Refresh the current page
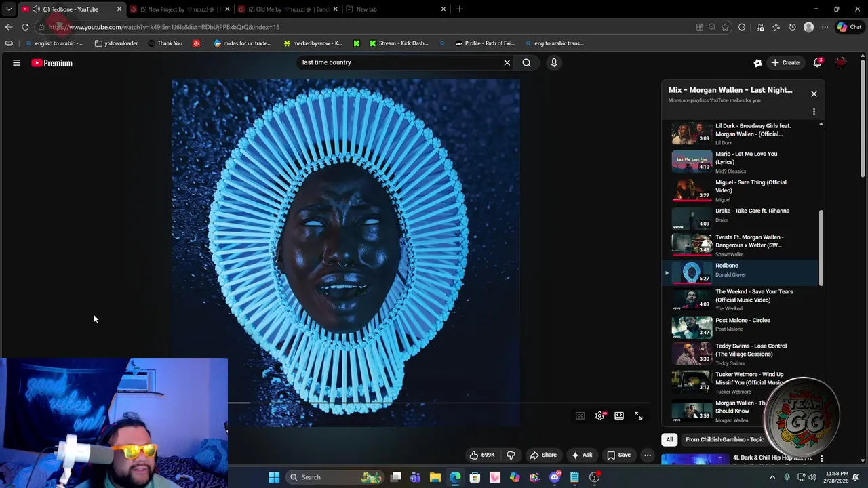Screen dimensions: 868x488 (x=25, y=27)
